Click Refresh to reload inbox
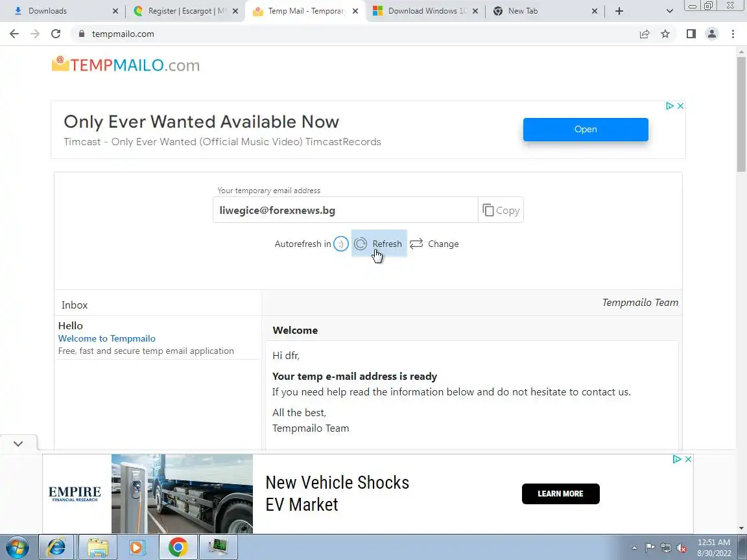Image resolution: width=747 pixels, height=560 pixels. click(379, 243)
